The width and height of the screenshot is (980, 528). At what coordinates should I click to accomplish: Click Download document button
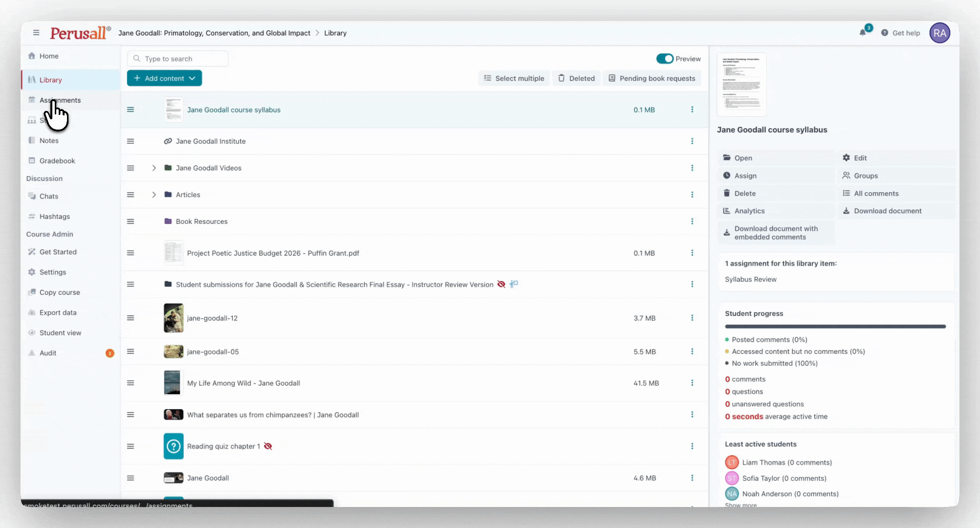coord(896,211)
